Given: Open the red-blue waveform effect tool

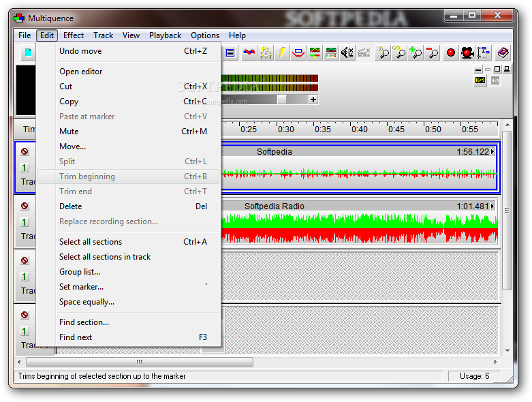Looking at the screenshot, I should click(249, 52).
